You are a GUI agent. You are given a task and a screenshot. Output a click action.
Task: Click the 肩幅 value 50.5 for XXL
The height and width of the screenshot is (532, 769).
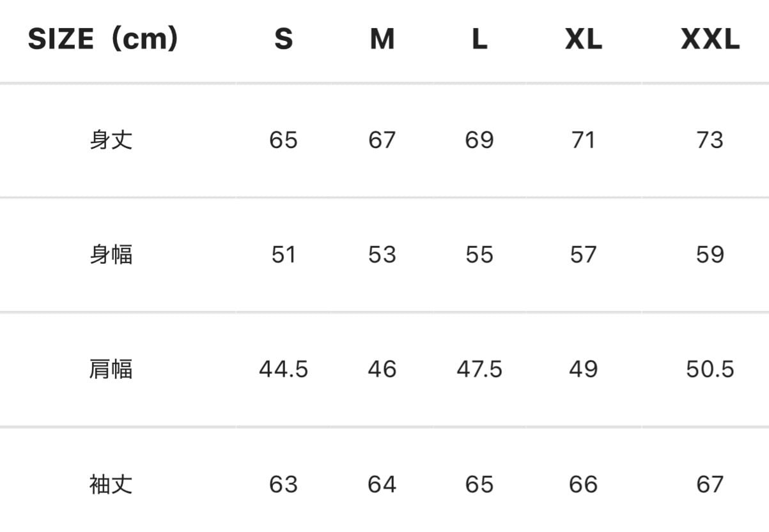710,369
